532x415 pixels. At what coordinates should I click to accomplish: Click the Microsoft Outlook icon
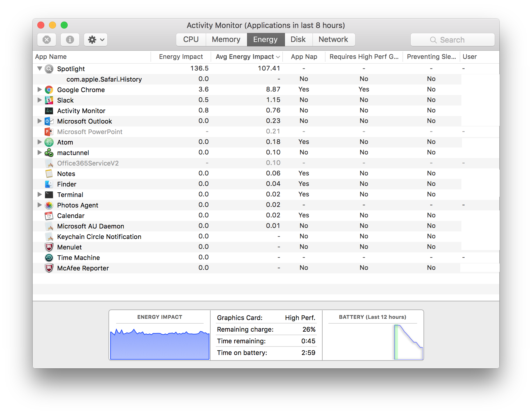point(49,121)
